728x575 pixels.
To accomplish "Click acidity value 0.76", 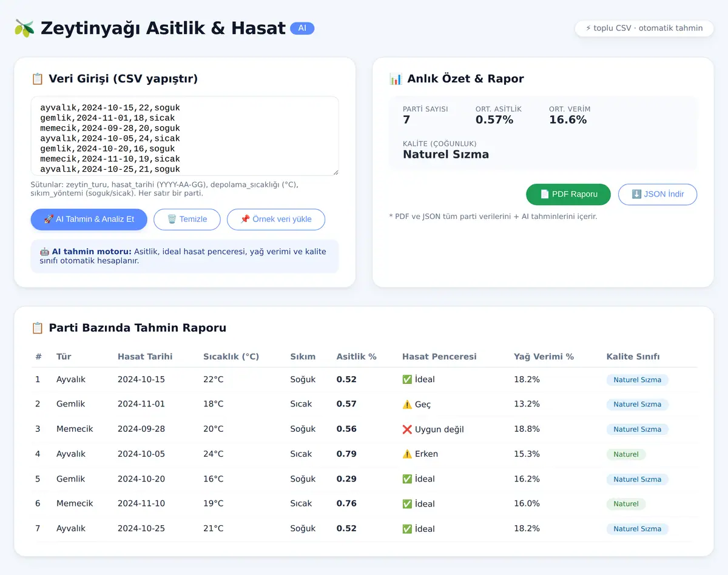I will [346, 504].
